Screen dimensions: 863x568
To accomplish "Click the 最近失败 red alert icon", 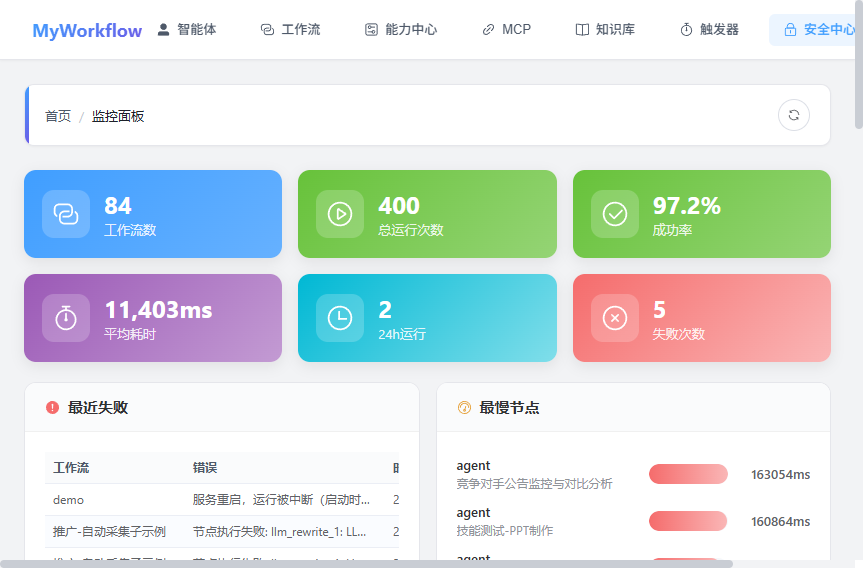I will tap(52, 408).
